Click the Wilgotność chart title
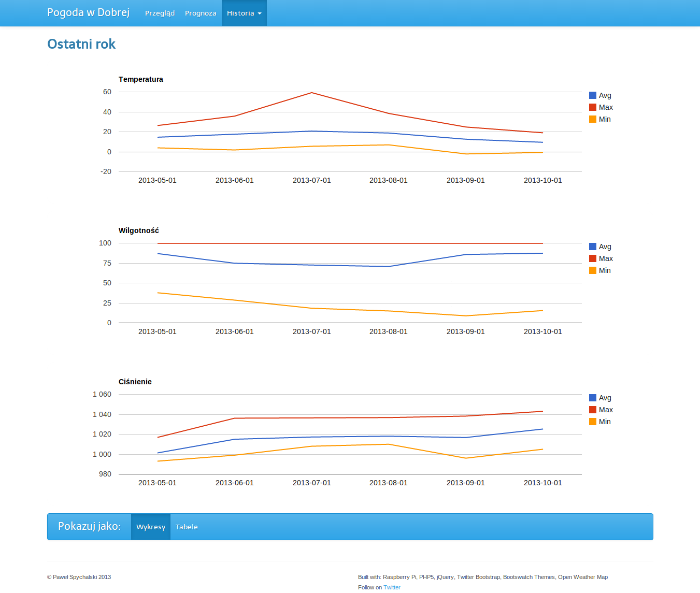 click(139, 230)
